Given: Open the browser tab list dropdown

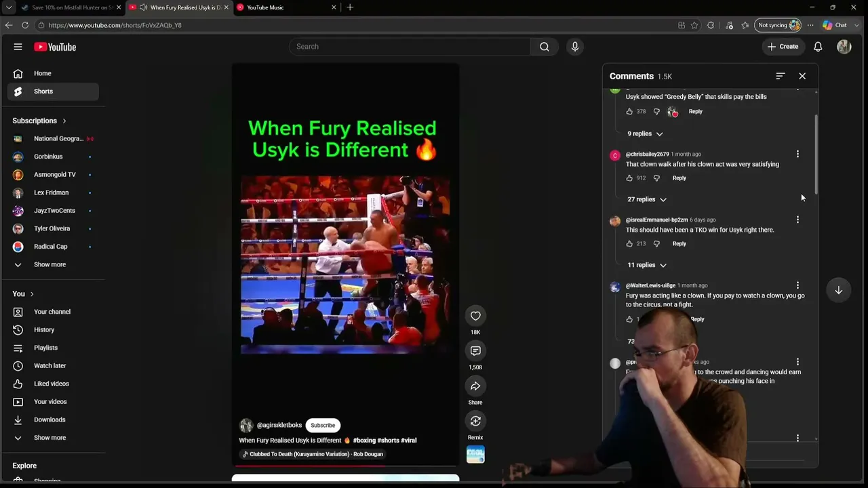Looking at the screenshot, I should click(x=9, y=7).
